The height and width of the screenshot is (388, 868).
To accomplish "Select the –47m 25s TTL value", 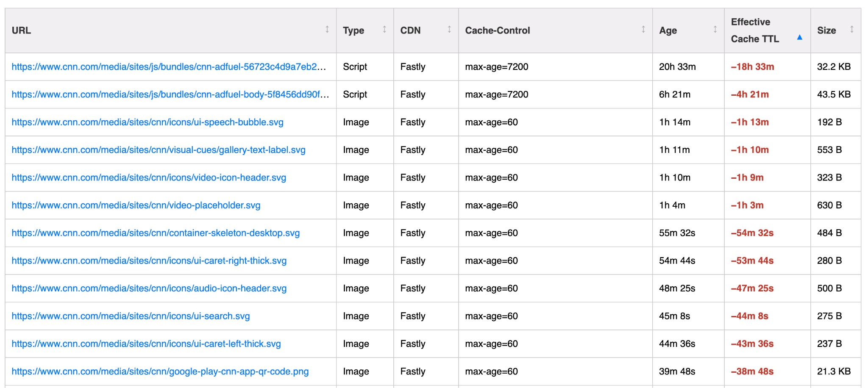I will pyautogui.click(x=752, y=288).
